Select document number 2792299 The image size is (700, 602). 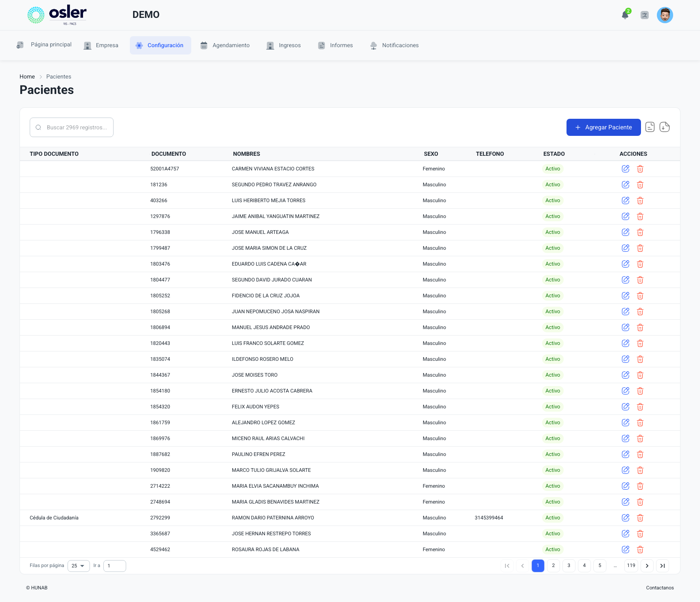[160, 518]
